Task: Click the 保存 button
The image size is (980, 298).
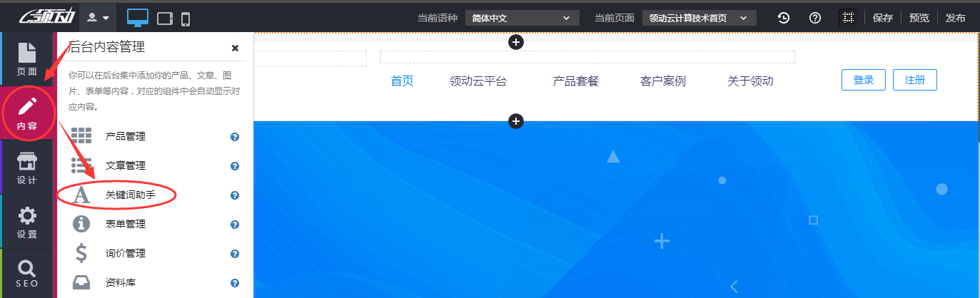Action: (x=882, y=18)
